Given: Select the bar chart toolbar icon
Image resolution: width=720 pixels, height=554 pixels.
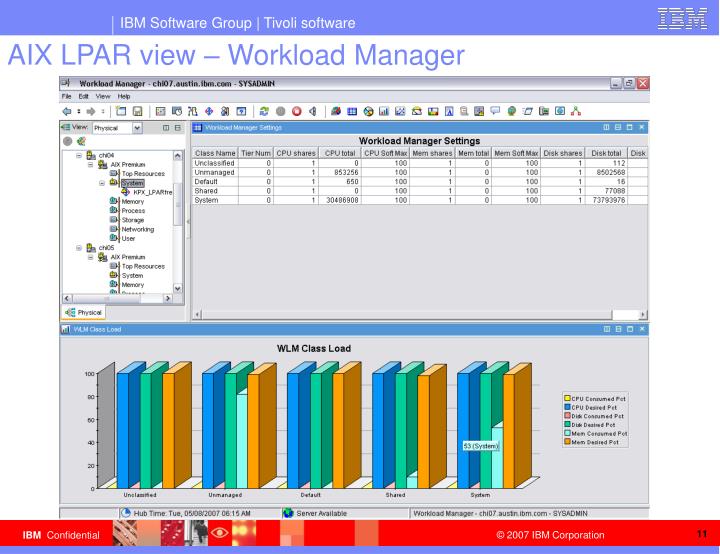Looking at the screenshot, I should coord(384,111).
